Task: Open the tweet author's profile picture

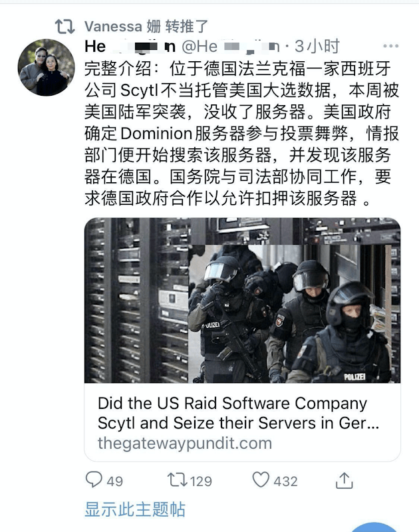Action: [x=46, y=67]
